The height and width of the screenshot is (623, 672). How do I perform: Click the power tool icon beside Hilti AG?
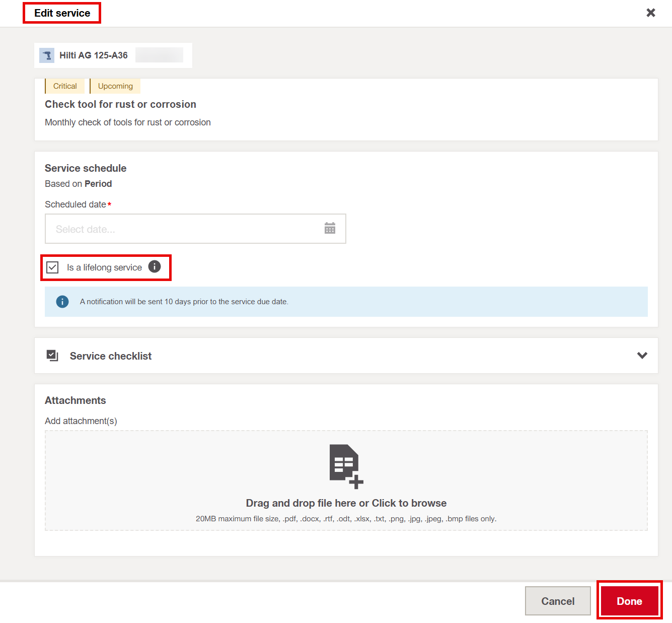tap(47, 55)
